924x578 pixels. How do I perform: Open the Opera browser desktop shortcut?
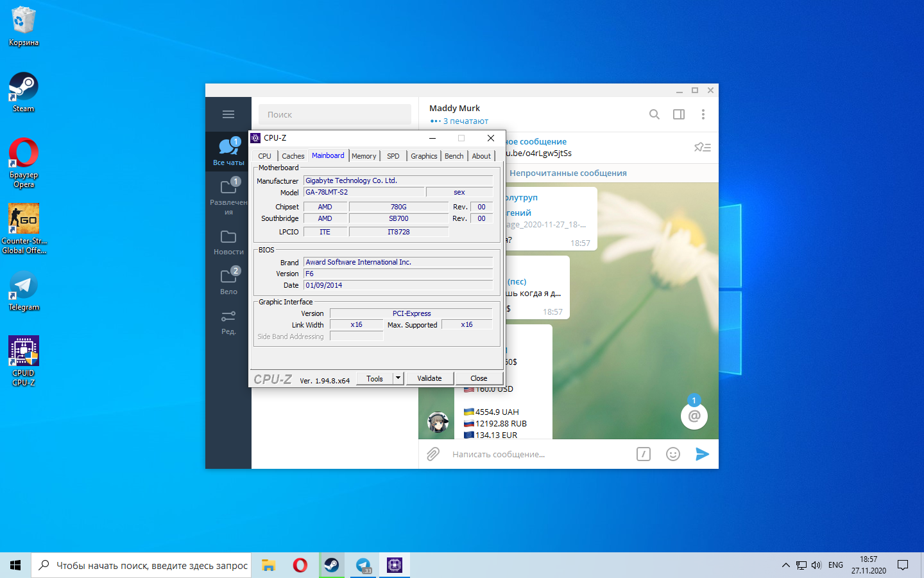pyautogui.click(x=24, y=162)
